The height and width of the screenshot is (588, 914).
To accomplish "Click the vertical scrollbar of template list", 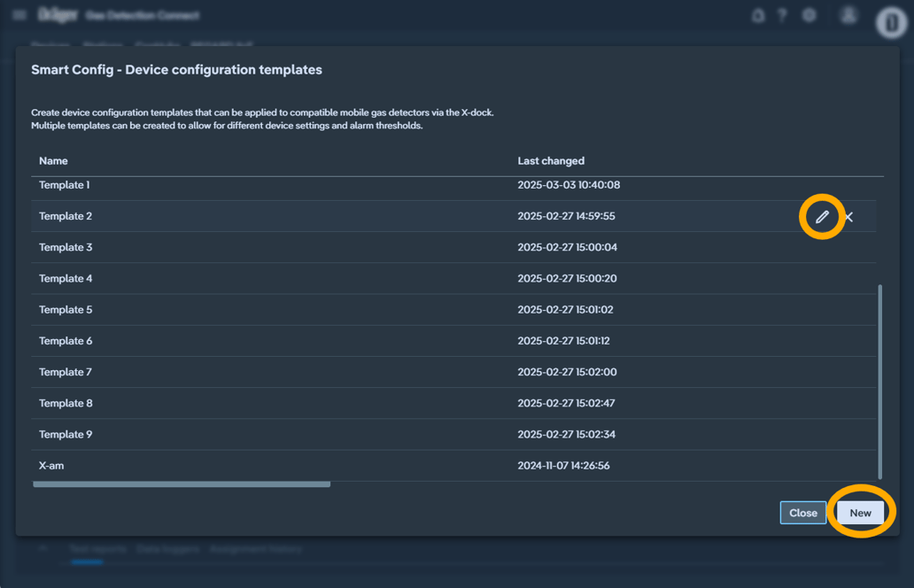I will [879, 381].
